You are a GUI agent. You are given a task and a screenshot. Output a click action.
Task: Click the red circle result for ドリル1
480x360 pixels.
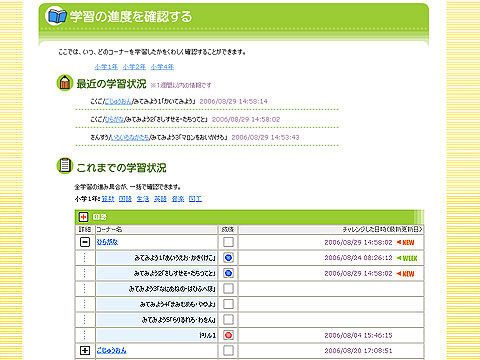pos(228,335)
